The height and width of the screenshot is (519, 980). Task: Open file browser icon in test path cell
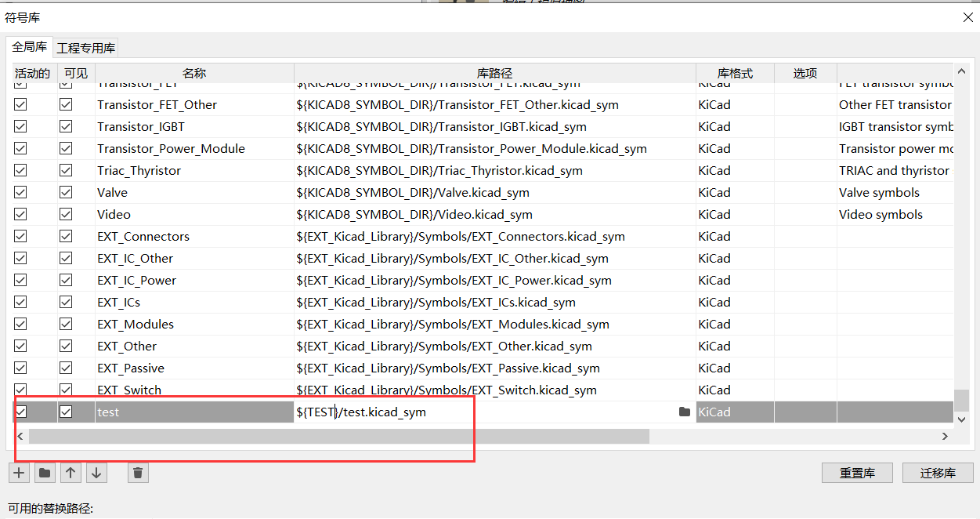coord(685,412)
